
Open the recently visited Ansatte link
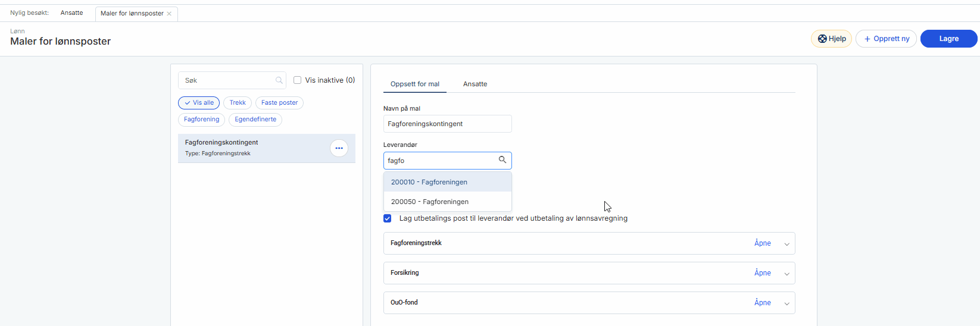71,13
